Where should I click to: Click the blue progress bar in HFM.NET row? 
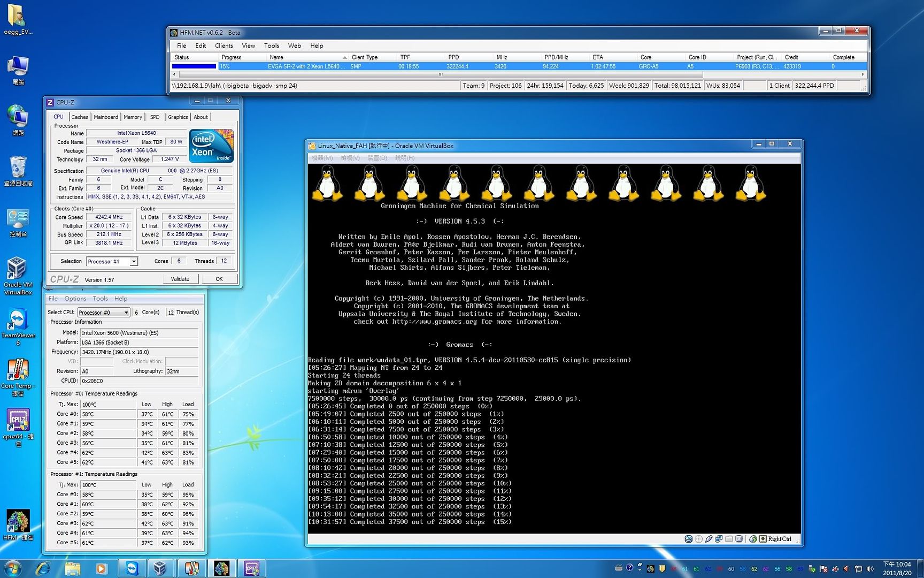(194, 66)
